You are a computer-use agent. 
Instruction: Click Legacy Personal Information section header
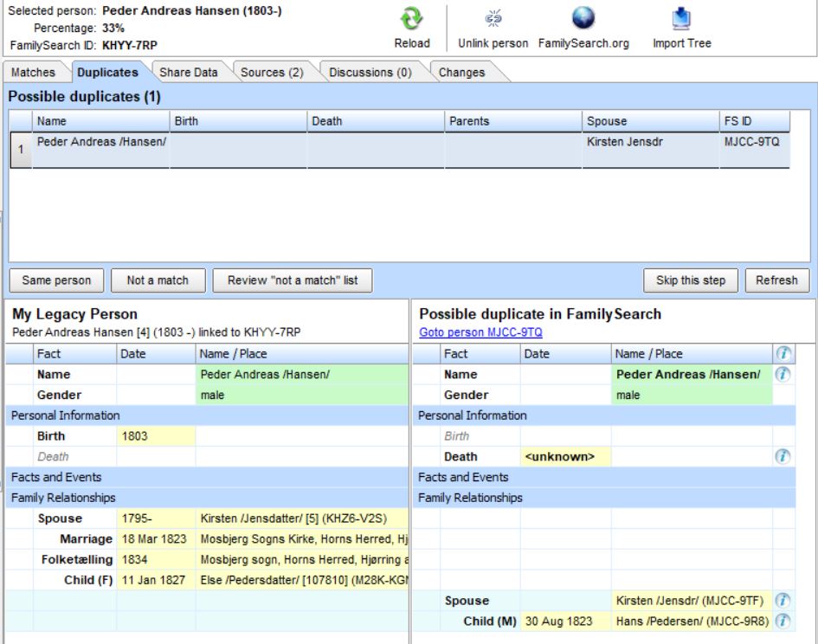[x=207, y=415]
